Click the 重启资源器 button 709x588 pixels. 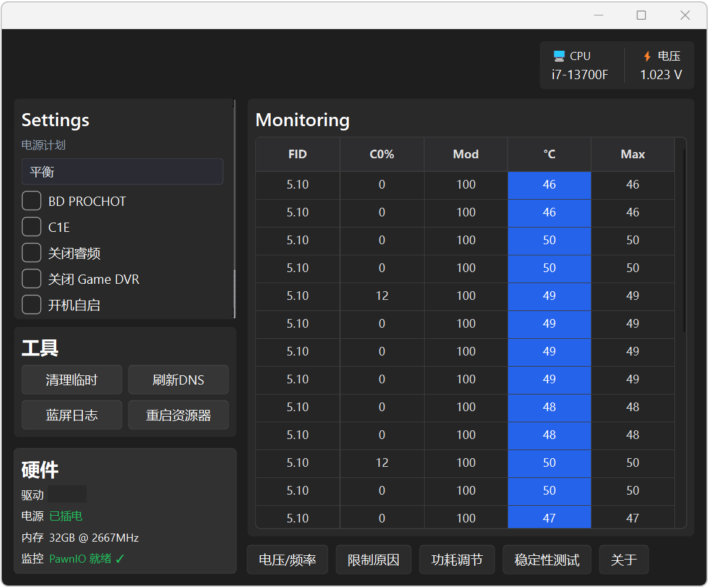point(179,415)
